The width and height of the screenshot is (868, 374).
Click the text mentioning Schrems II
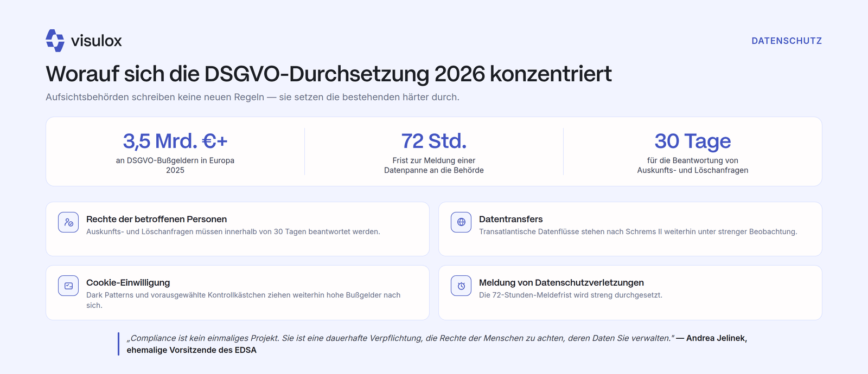coord(638,231)
